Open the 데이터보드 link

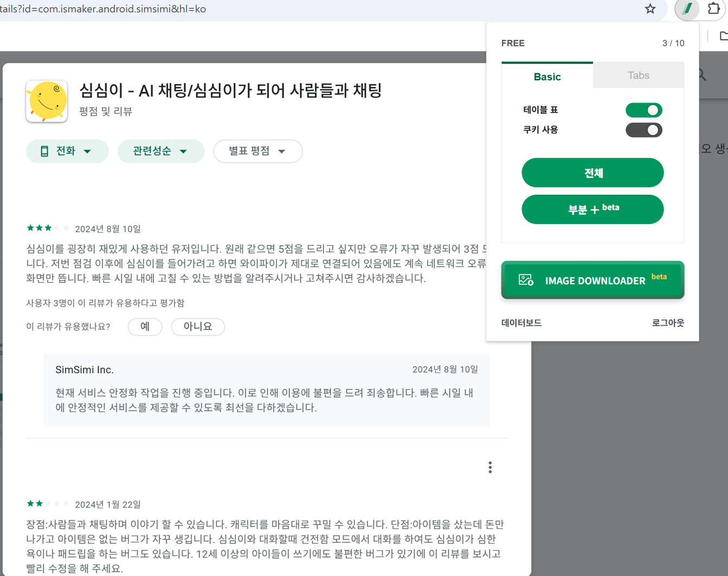click(x=521, y=323)
